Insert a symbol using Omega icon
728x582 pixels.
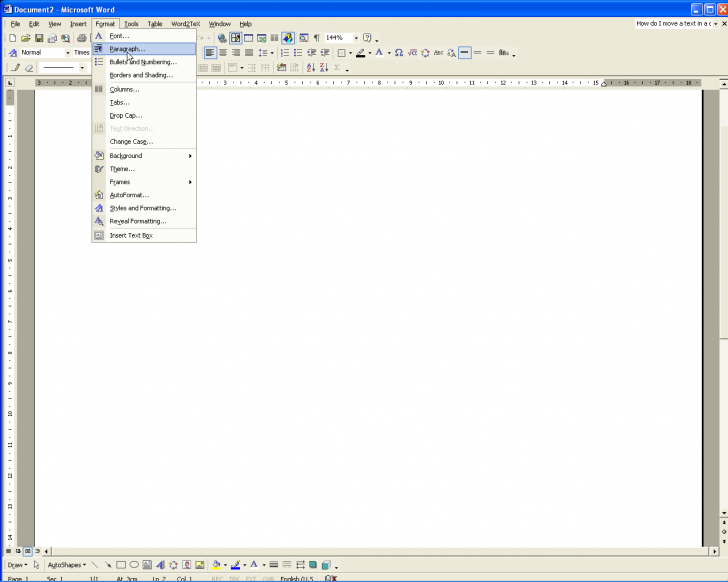click(399, 53)
